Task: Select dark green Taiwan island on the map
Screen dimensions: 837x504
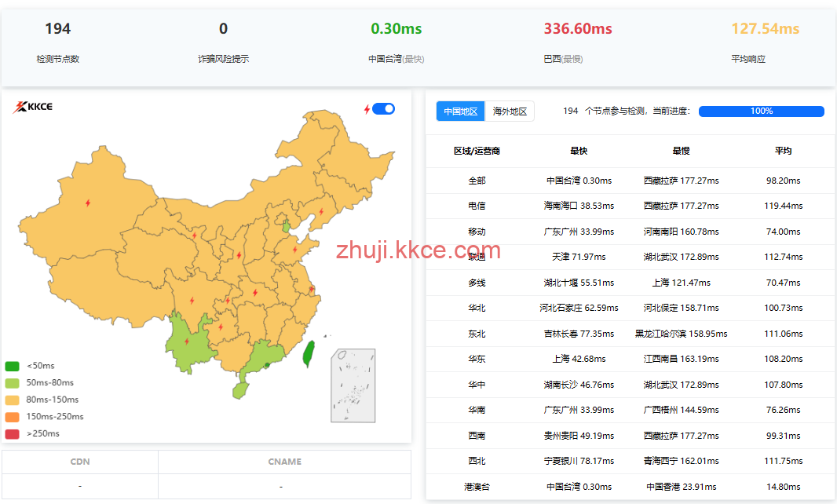Action: pyautogui.click(x=309, y=354)
